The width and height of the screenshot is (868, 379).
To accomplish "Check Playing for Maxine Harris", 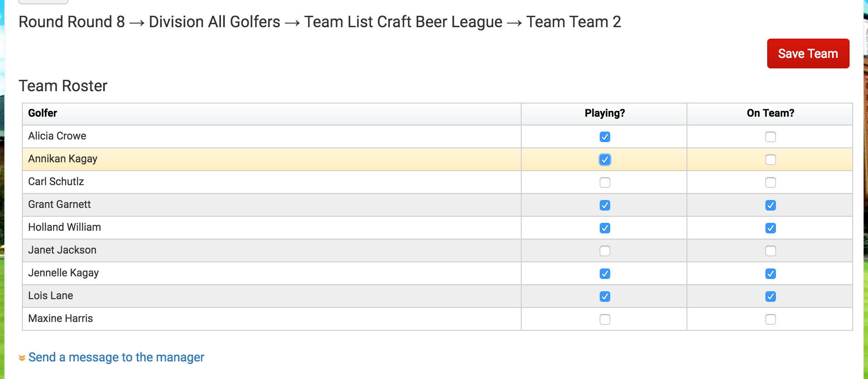I will click(605, 319).
